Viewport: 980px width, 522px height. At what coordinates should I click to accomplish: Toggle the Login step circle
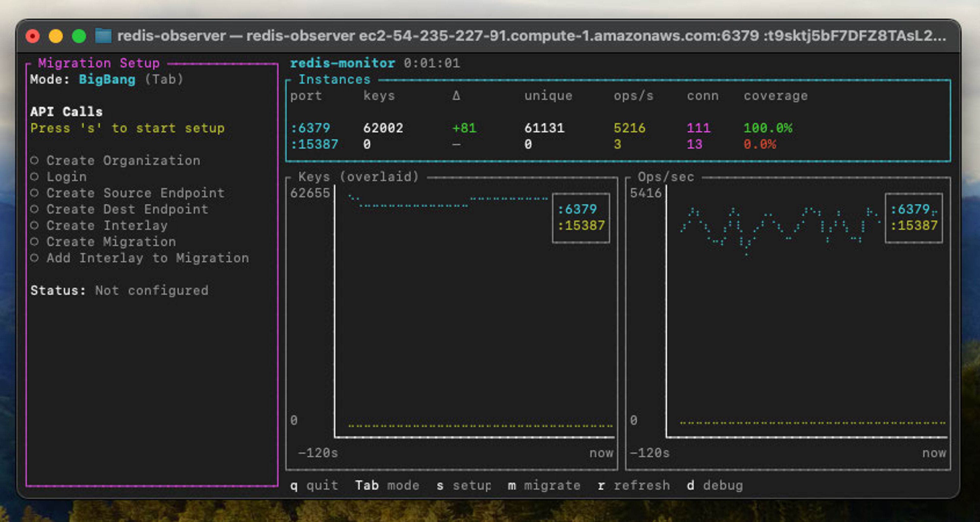[x=35, y=177]
